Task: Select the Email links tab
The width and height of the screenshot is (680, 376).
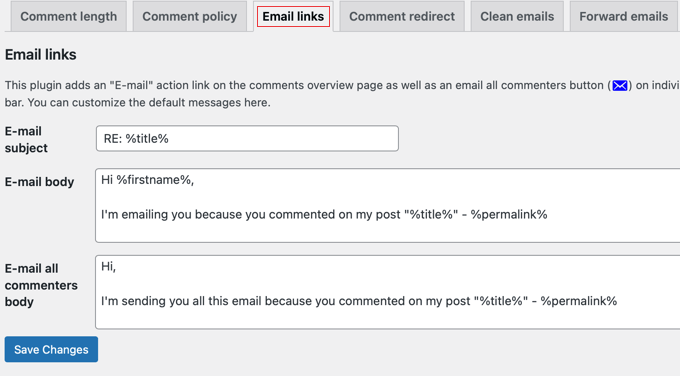Action: 293,16
